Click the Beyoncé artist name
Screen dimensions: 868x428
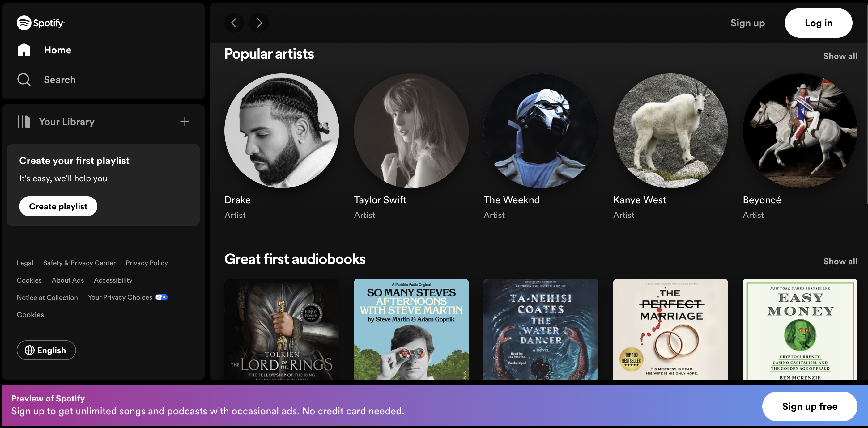(762, 200)
